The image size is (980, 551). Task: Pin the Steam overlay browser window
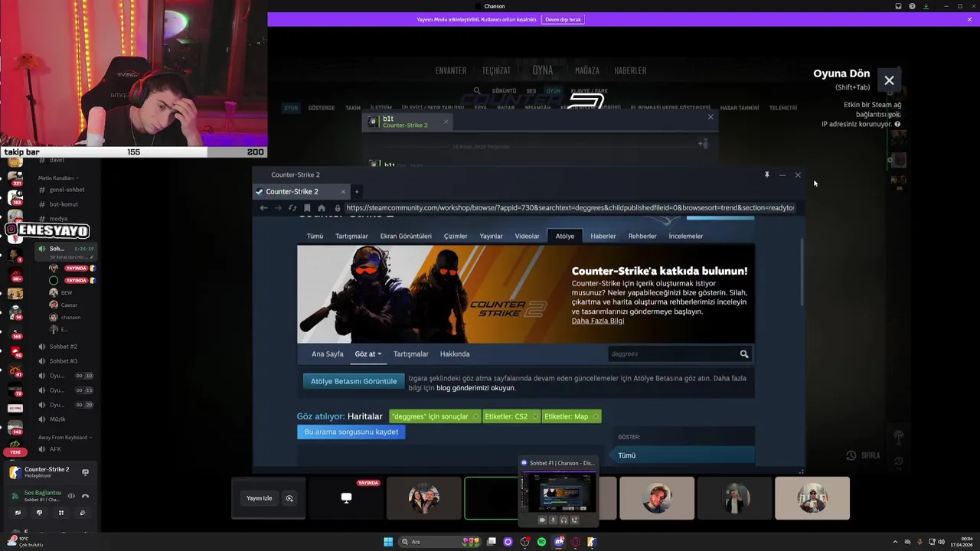[x=766, y=174]
